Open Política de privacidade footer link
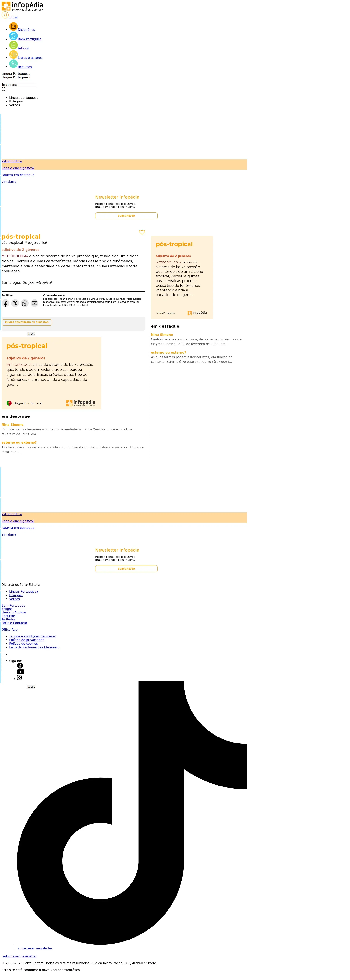Image resolution: width=350 pixels, height=980 pixels. pos(27,640)
